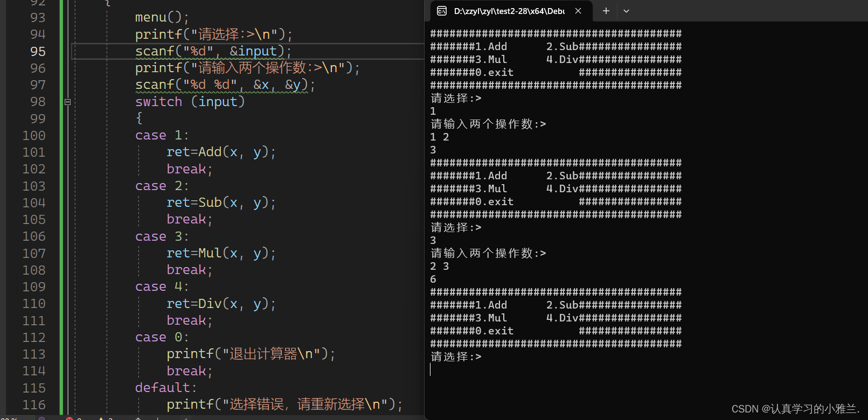Click line number 95 in the gutter
868x420 pixels.
click(38, 52)
